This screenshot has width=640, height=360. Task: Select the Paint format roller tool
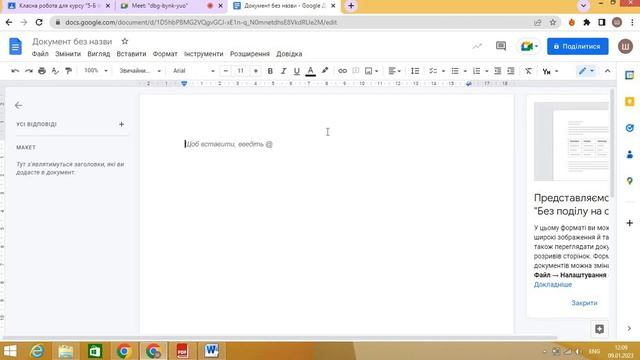68,71
